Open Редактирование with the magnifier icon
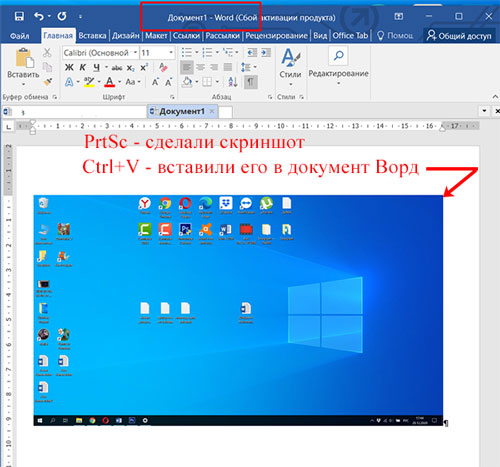 coord(338,55)
